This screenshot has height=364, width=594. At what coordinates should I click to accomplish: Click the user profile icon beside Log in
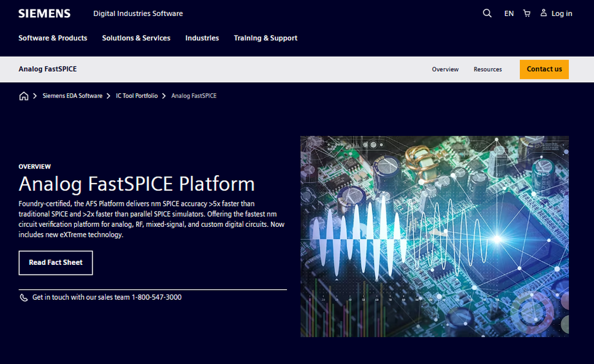click(x=544, y=13)
